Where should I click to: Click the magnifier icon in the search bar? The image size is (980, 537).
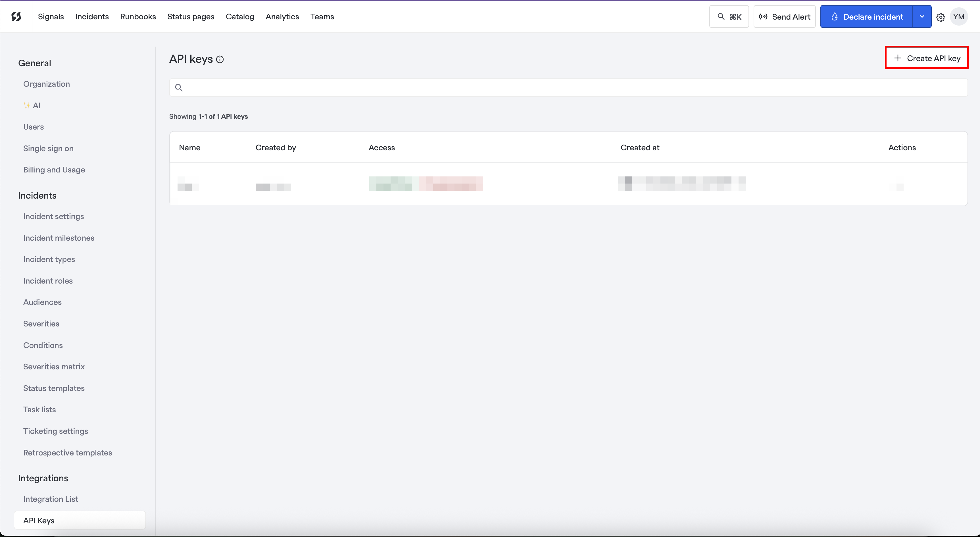tap(179, 88)
